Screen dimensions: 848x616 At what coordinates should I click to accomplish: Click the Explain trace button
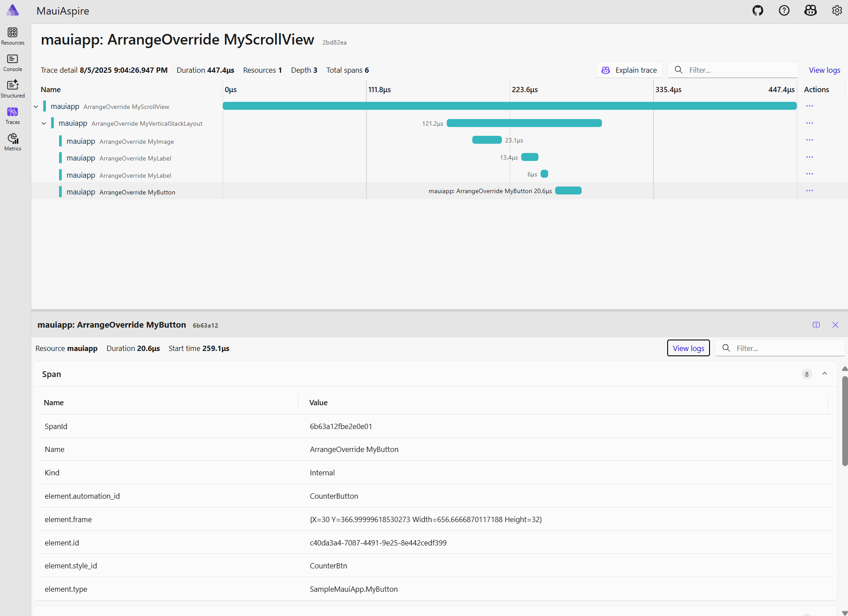629,70
